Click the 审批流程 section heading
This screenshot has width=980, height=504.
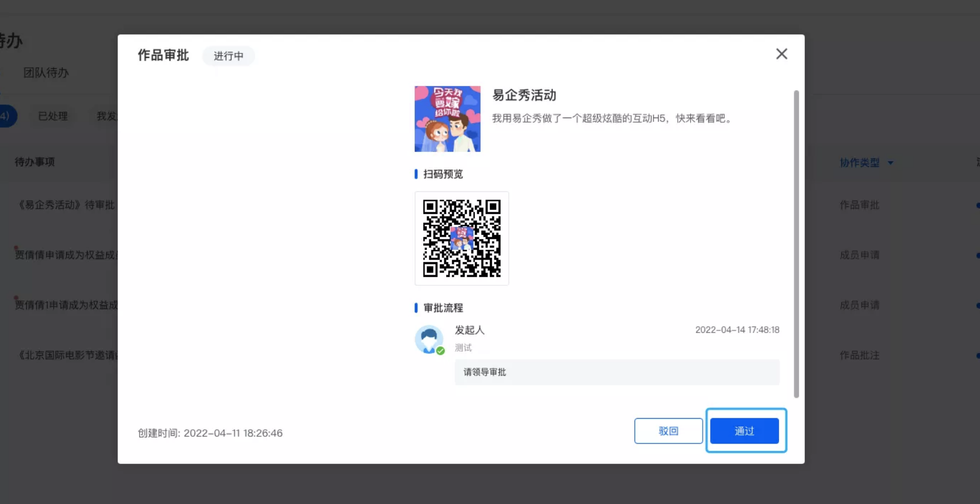(x=443, y=308)
